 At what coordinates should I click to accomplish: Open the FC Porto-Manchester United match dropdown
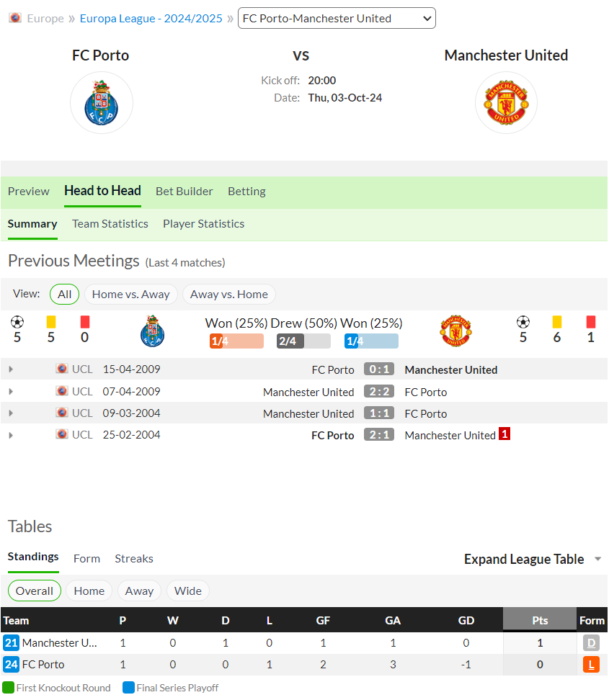(x=337, y=18)
